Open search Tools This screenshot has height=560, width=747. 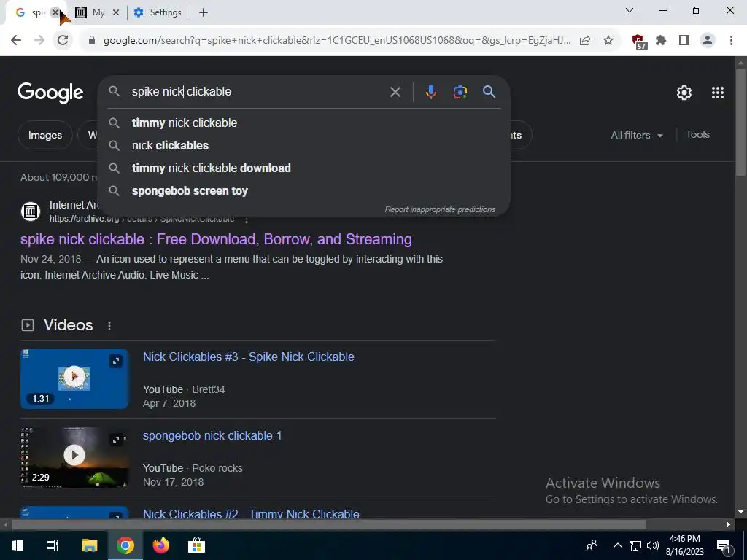[x=698, y=135]
